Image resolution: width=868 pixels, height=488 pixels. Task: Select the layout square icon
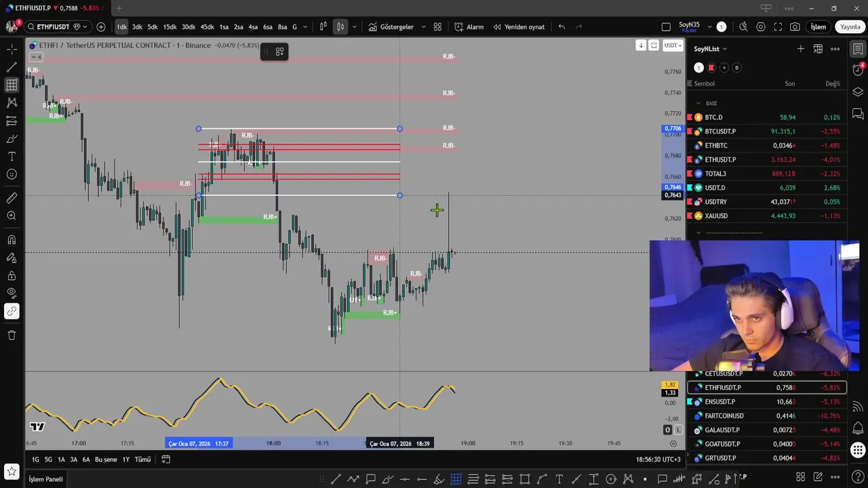click(666, 27)
